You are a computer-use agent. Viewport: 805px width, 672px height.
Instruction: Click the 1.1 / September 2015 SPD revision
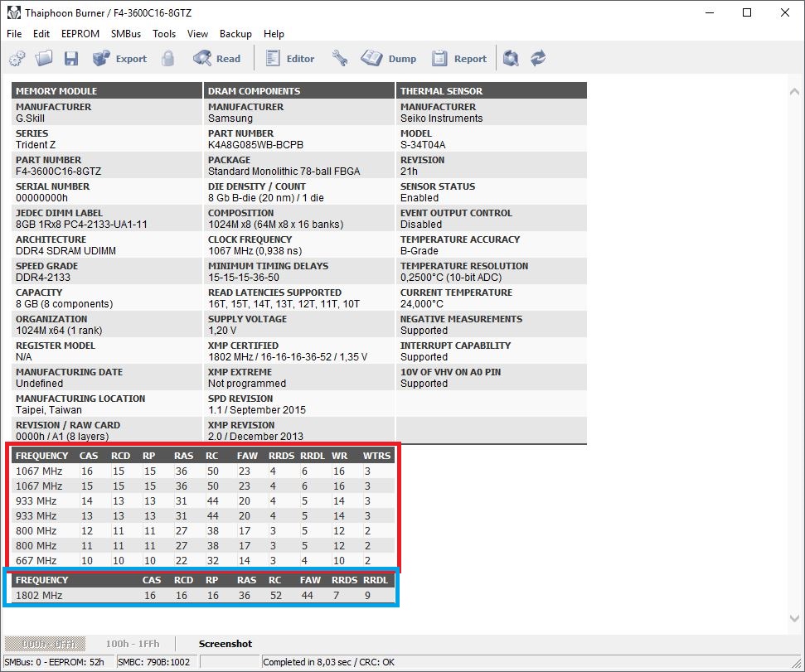(x=257, y=410)
